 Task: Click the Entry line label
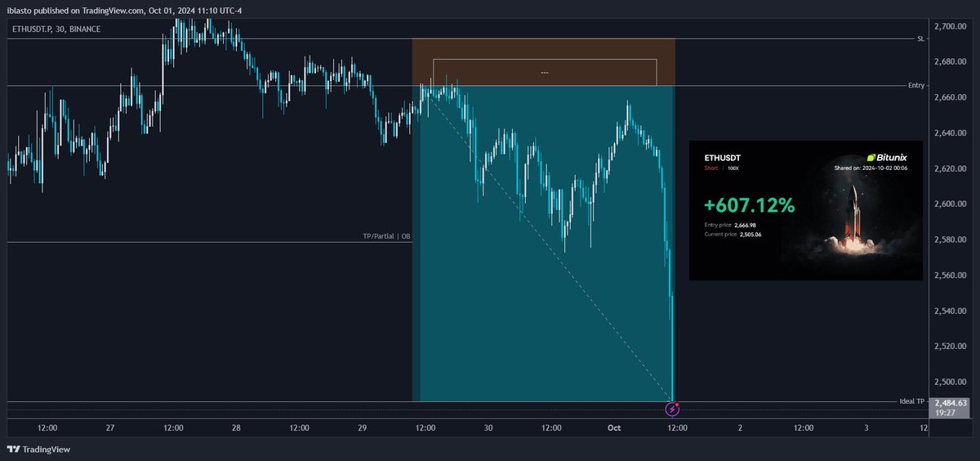[x=917, y=86]
